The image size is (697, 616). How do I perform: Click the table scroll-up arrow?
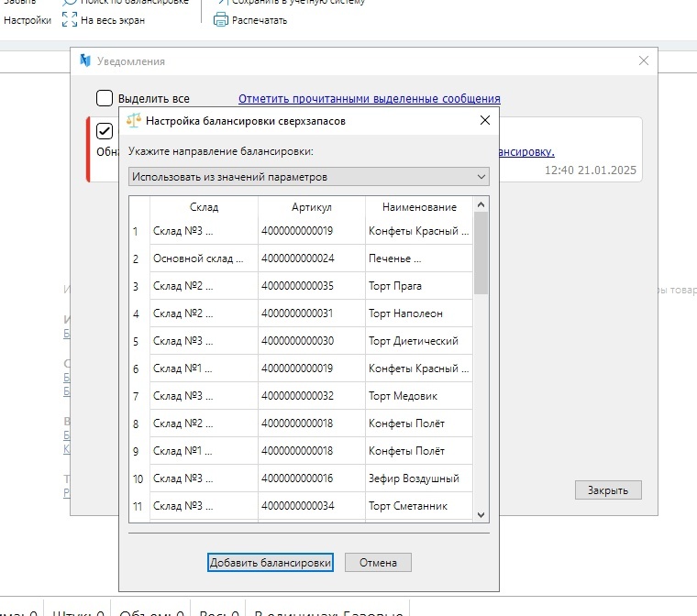[481, 204]
